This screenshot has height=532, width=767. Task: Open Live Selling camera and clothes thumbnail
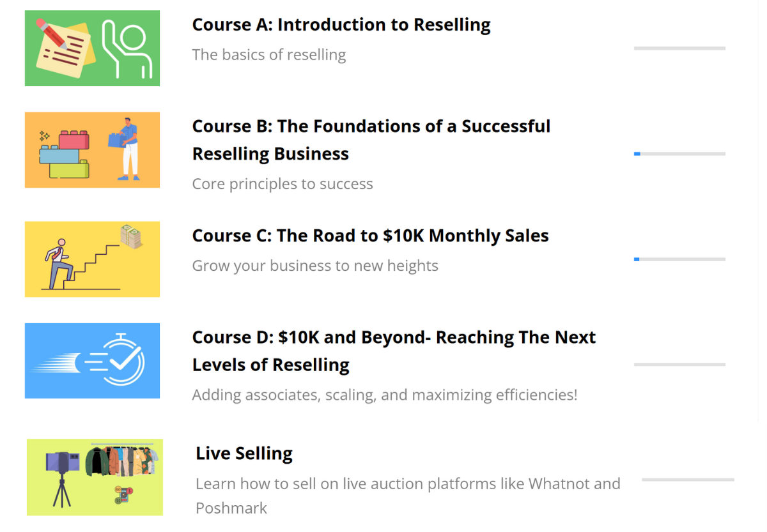point(95,477)
